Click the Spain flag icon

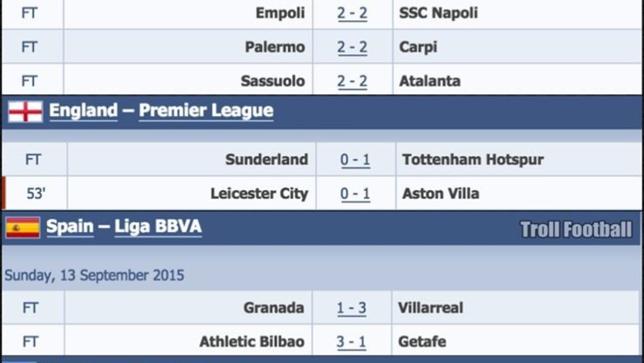(x=23, y=227)
